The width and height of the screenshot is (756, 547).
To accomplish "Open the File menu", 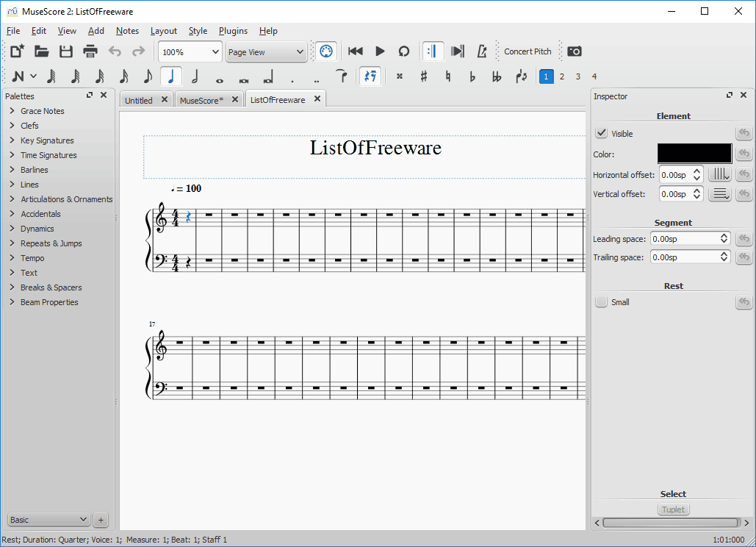I will (13, 31).
